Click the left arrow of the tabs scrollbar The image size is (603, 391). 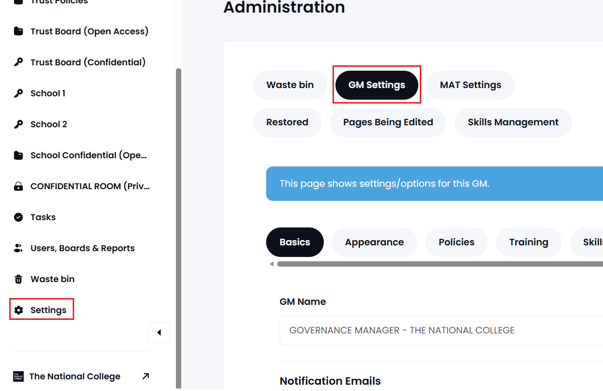point(272,264)
